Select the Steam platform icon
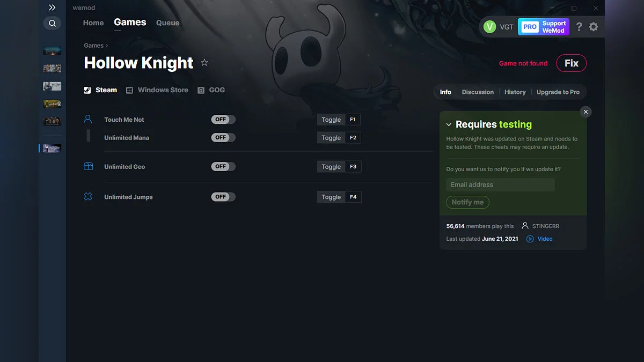 click(86, 90)
